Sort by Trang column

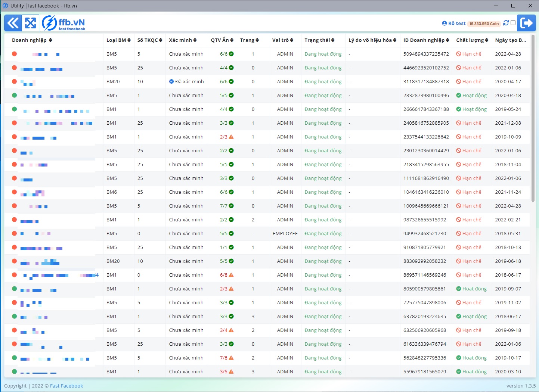point(250,40)
